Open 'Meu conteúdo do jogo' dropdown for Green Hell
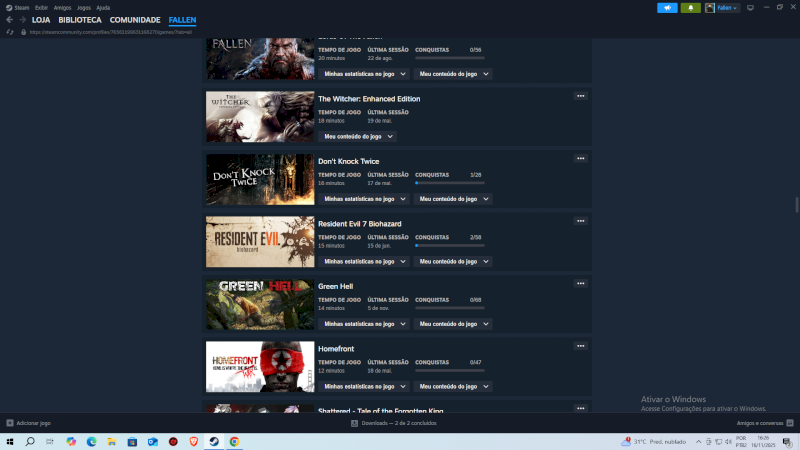 pos(453,324)
